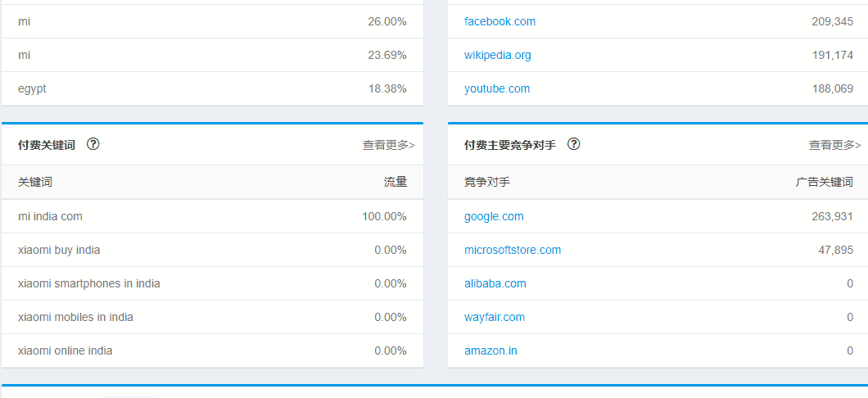Select the keyword 'xiaomi buy india'

click(x=59, y=251)
